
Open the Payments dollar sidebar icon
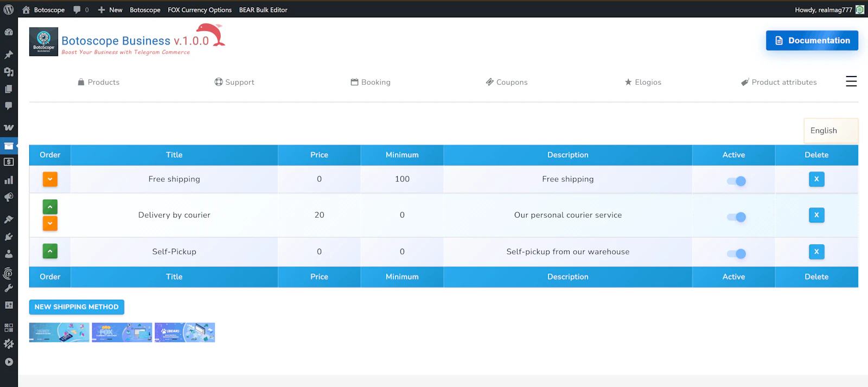click(9, 162)
